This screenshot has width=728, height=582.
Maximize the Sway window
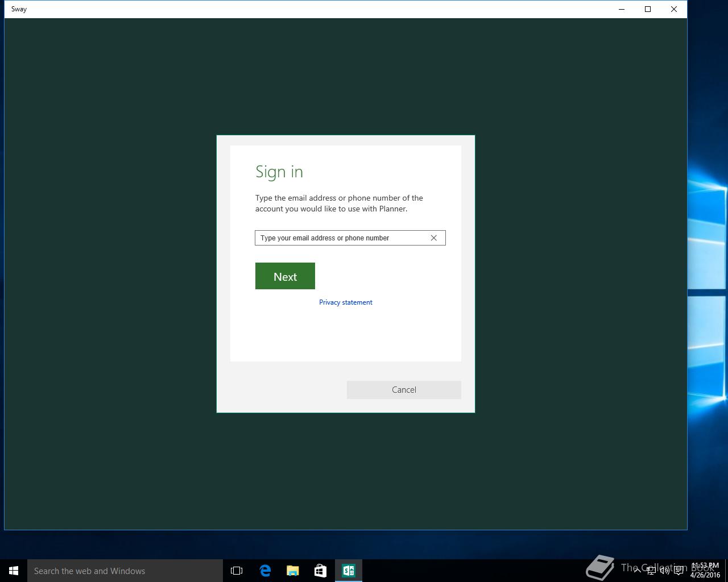pyautogui.click(x=648, y=9)
